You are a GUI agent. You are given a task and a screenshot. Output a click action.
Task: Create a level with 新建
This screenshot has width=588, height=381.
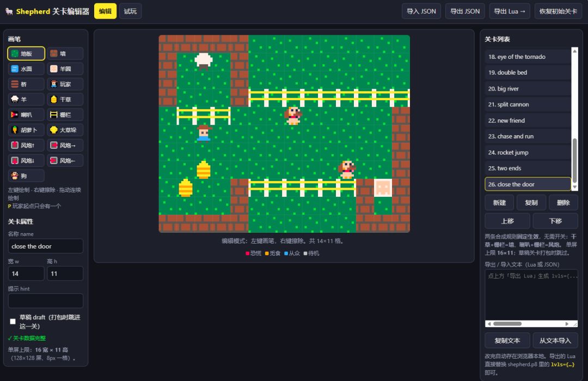tap(499, 203)
